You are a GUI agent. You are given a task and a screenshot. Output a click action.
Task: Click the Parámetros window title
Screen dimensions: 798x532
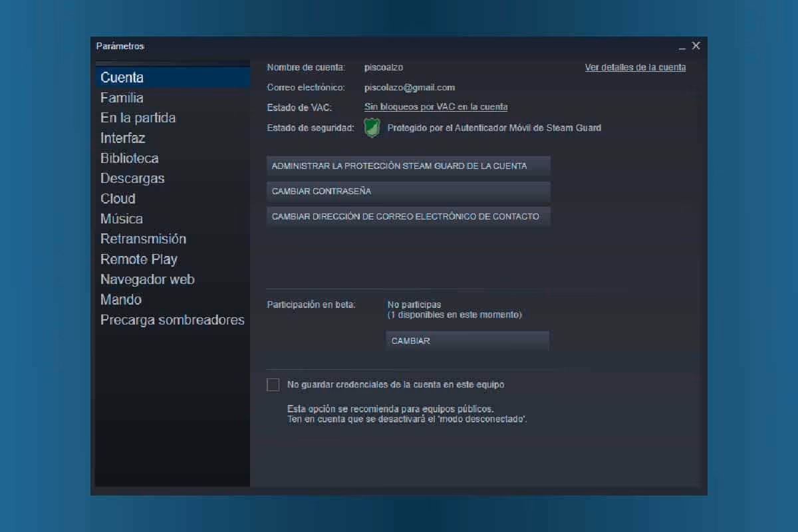pyautogui.click(x=120, y=46)
